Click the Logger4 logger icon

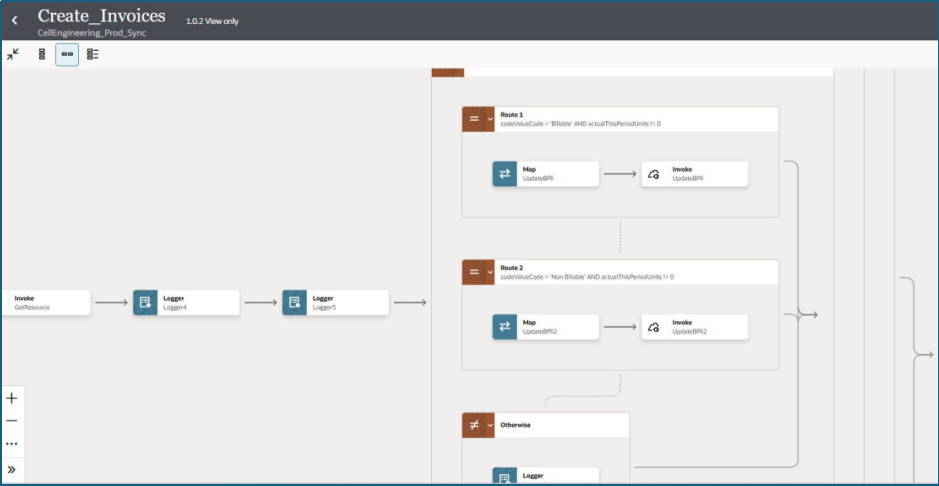146,303
